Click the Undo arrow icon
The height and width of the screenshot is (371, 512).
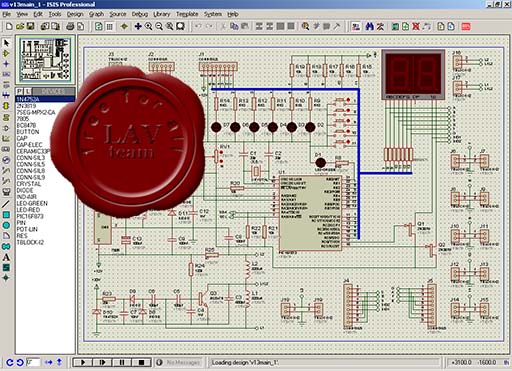coord(198,26)
